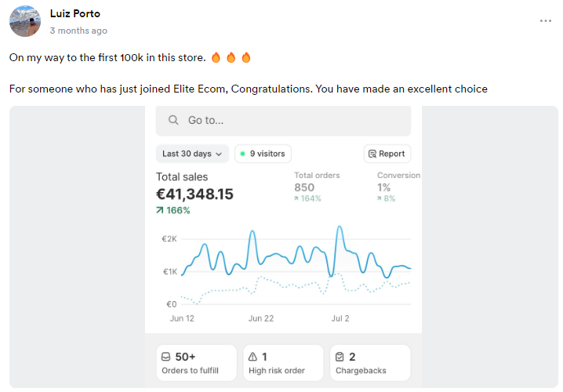Viewport: 563px width, 392px height.
Task: Open the 2 Chargebacks card
Action: [x=369, y=363]
